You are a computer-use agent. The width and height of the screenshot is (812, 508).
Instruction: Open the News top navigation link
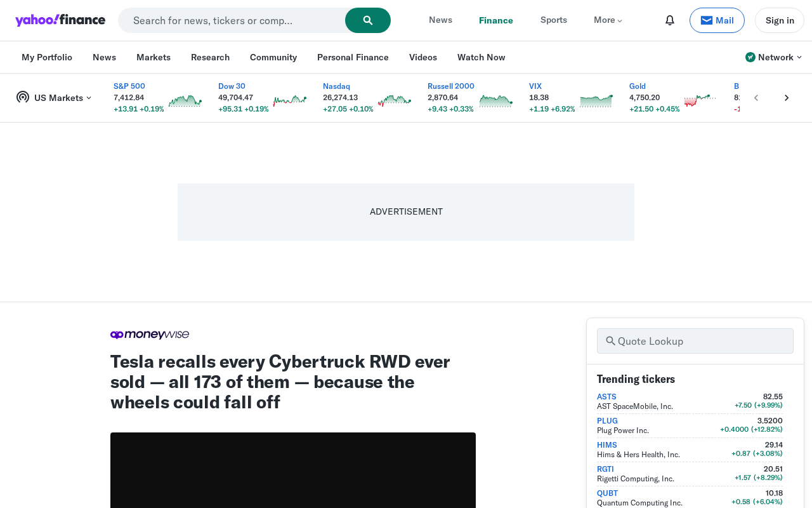click(x=440, y=20)
